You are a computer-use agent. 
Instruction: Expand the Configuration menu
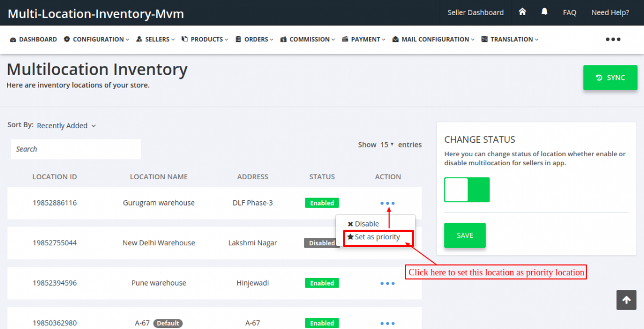[x=97, y=39]
